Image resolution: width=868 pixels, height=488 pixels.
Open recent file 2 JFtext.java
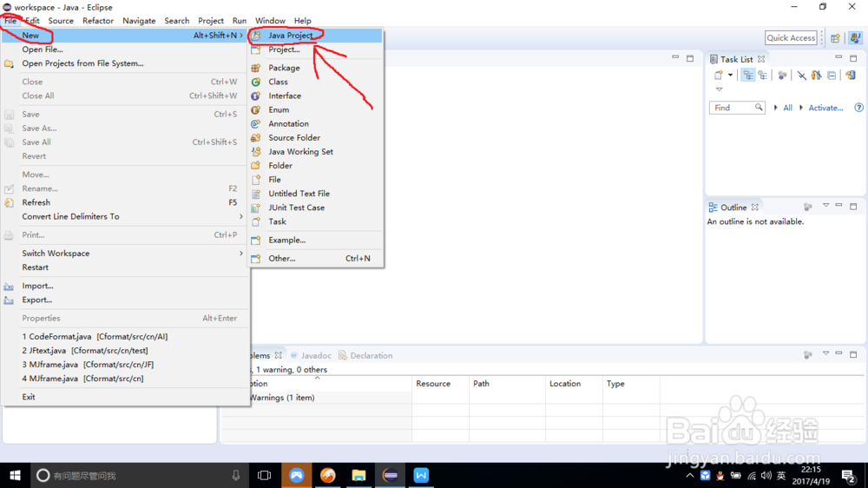[124, 350]
